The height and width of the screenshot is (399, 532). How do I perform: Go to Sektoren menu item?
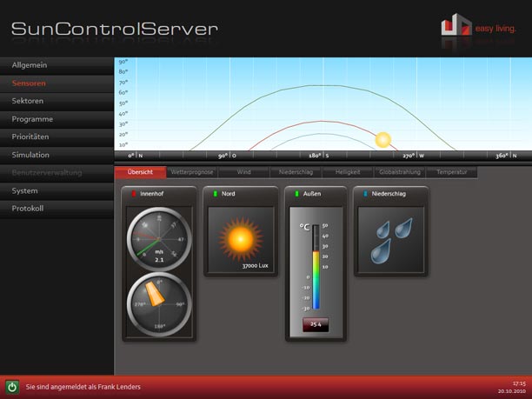click(29, 101)
